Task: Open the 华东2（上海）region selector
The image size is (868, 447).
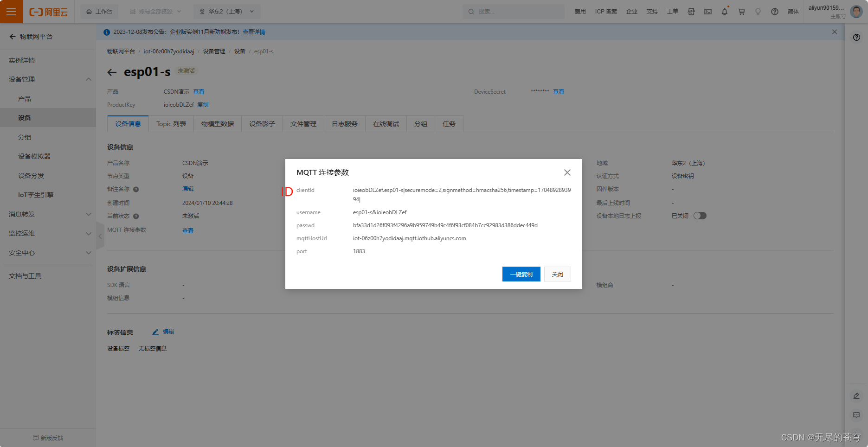Action: (x=227, y=12)
